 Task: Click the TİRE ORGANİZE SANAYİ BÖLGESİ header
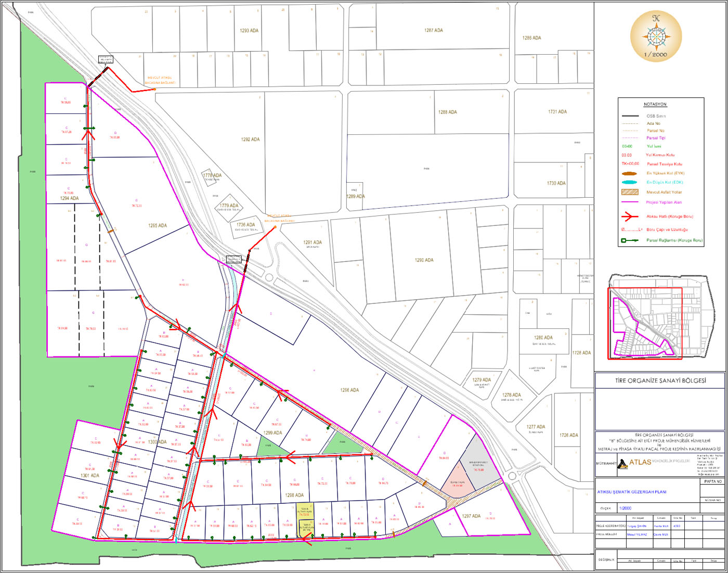(660, 381)
